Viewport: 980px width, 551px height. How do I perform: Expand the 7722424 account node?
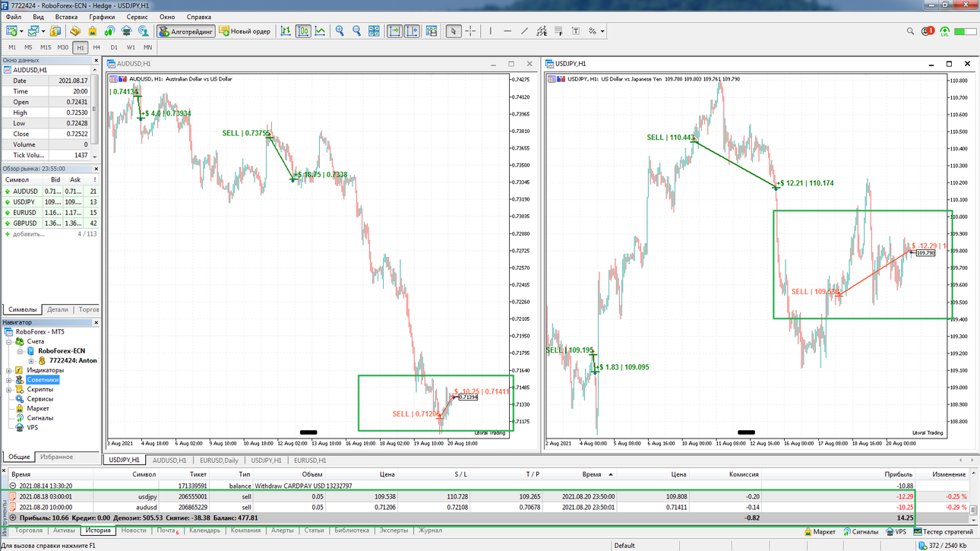[x=31, y=361]
